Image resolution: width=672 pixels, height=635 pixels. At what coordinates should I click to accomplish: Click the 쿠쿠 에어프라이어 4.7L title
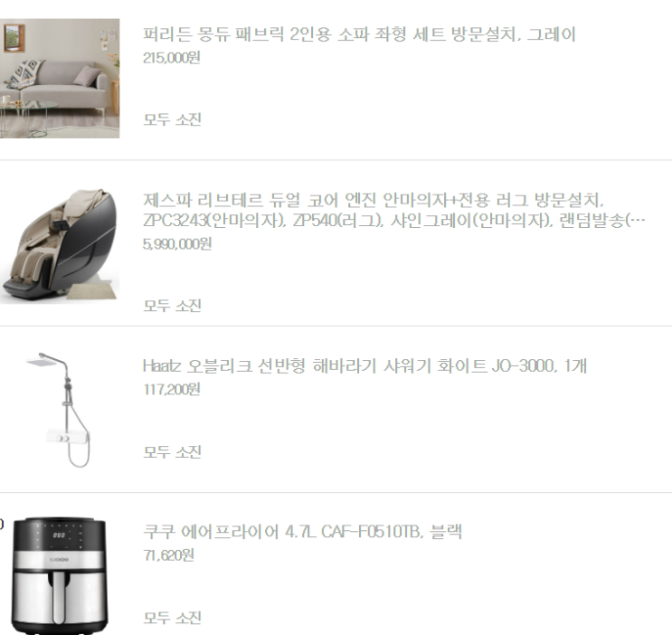[303, 532]
